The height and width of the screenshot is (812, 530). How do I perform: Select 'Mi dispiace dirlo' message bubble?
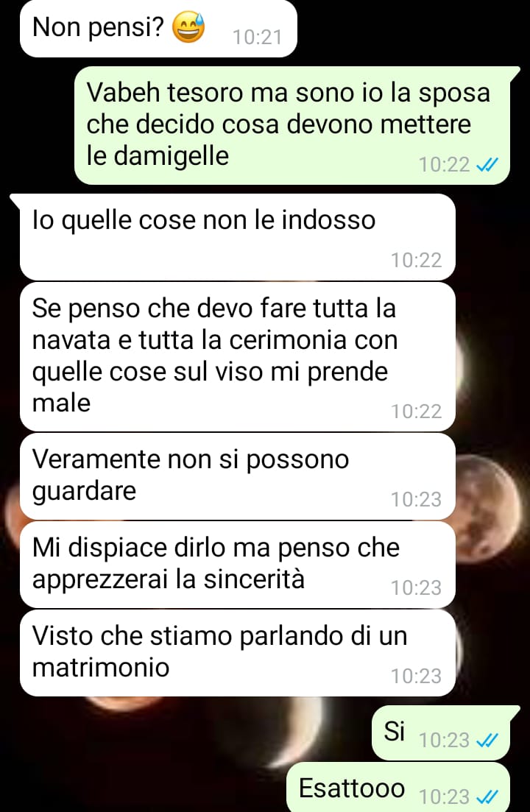238,565
